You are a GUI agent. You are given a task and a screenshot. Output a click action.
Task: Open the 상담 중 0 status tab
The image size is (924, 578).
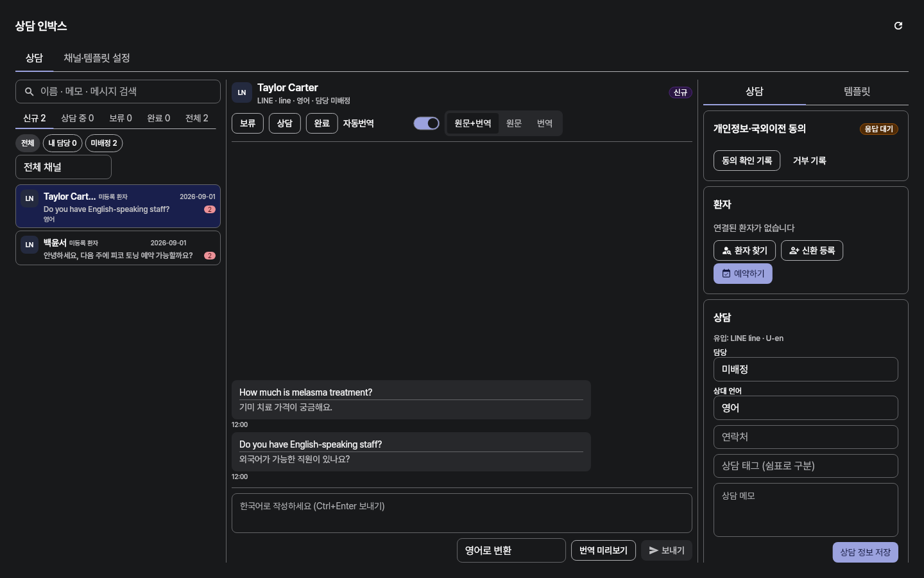pyautogui.click(x=78, y=118)
